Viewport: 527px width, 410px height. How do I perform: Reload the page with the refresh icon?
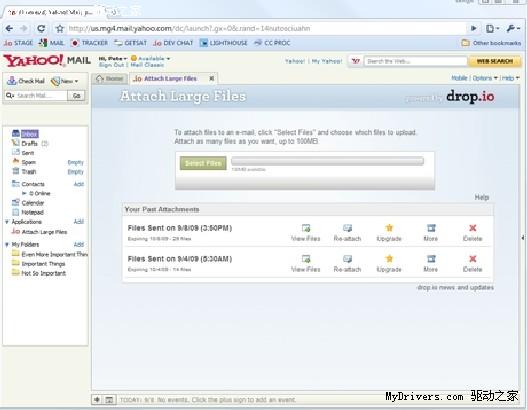41,29
